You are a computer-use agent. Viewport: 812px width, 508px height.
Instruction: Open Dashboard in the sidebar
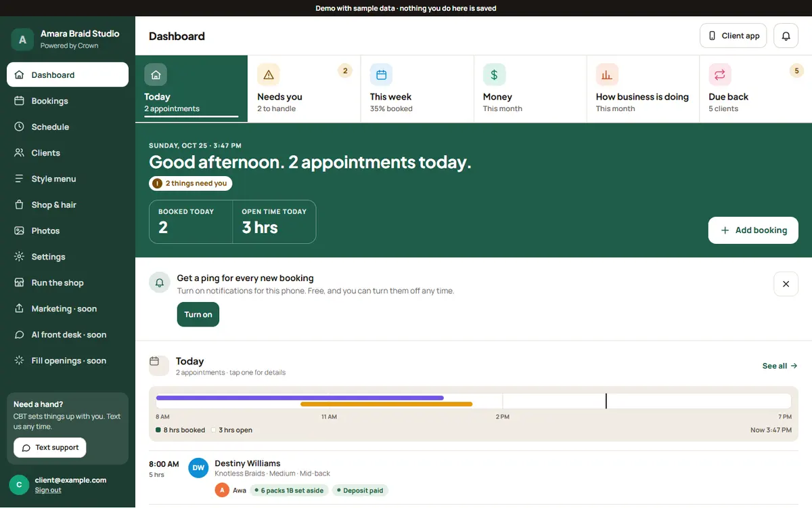(68, 75)
